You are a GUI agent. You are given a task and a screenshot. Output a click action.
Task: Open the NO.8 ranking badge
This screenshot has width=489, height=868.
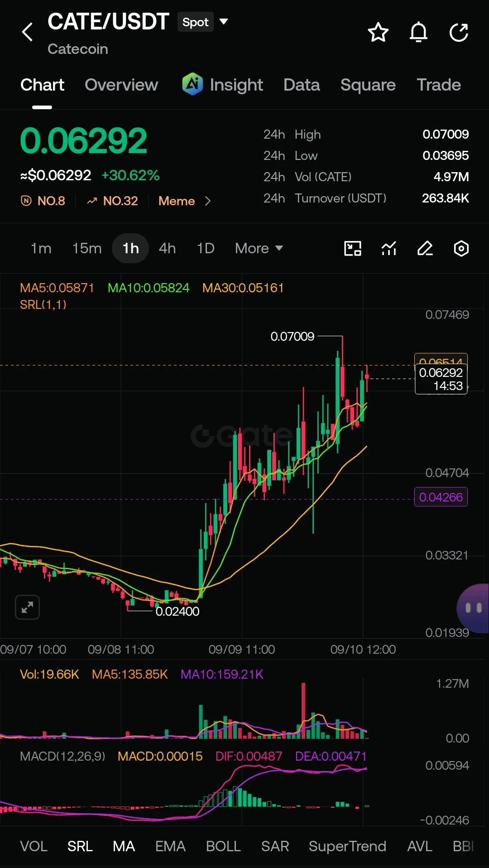coord(43,201)
